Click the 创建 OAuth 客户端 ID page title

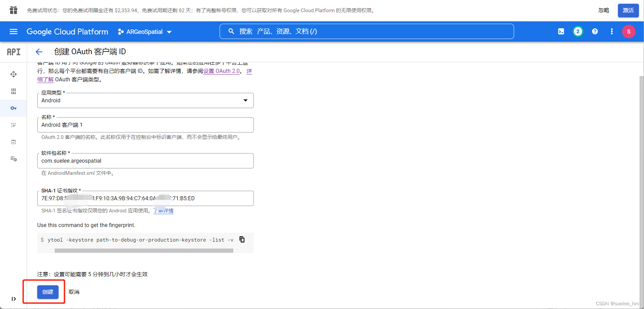(x=90, y=52)
